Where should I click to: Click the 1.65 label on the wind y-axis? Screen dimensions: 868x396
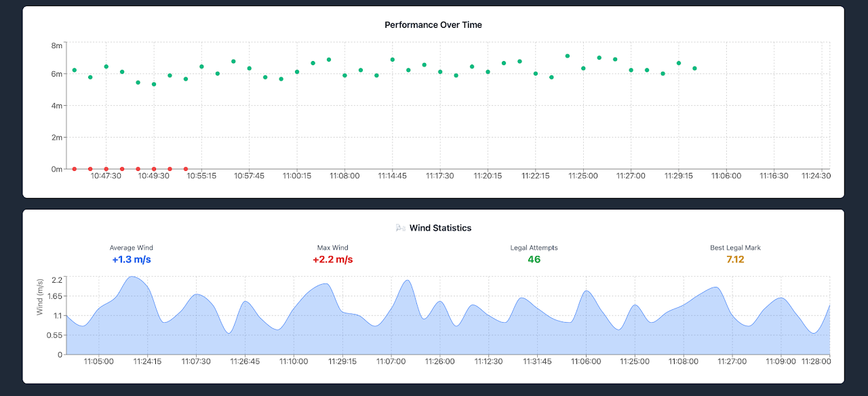(54, 296)
